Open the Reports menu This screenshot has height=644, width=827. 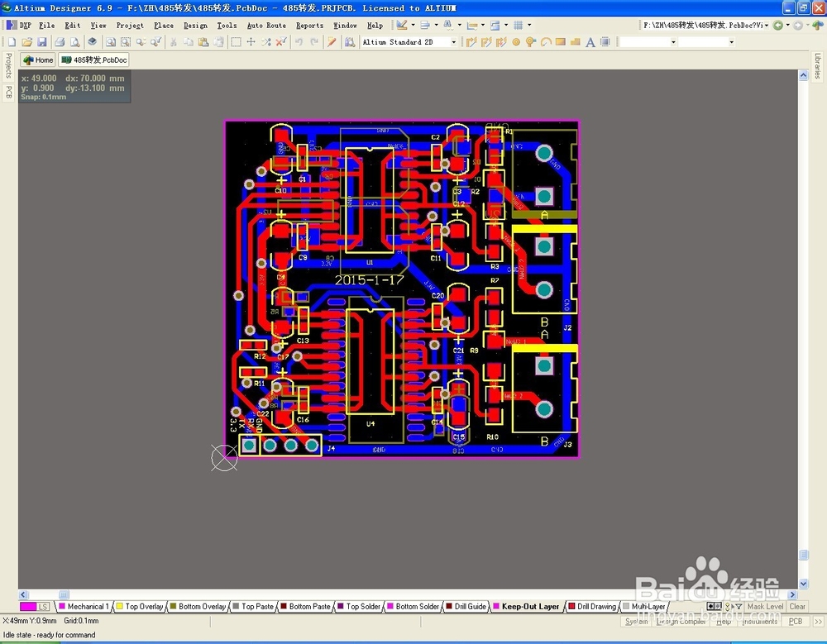309,26
